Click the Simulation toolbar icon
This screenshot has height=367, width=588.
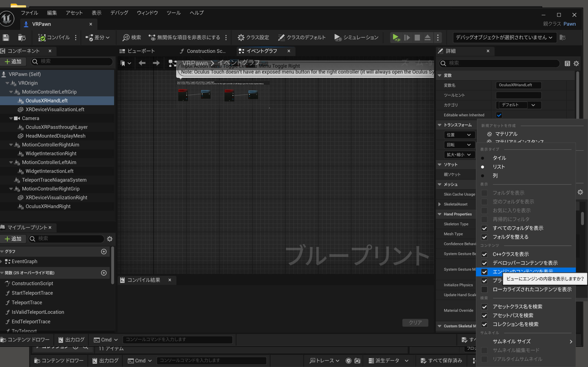click(x=338, y=38)
